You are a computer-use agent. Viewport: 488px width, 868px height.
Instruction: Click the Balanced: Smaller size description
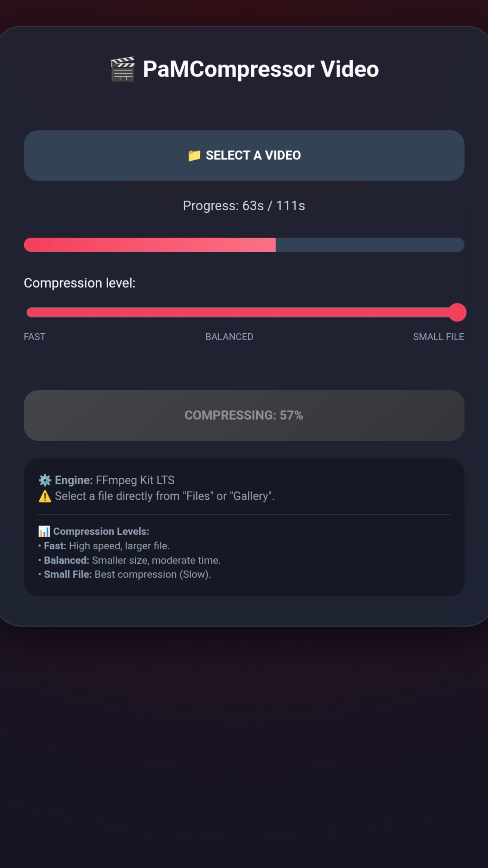[x=132, y=560]
